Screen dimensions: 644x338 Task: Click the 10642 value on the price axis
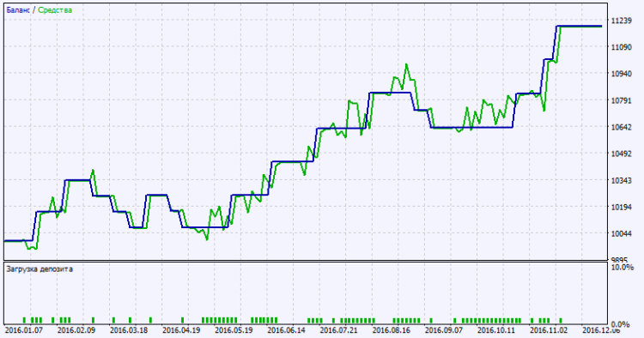[x=622, y=127]
